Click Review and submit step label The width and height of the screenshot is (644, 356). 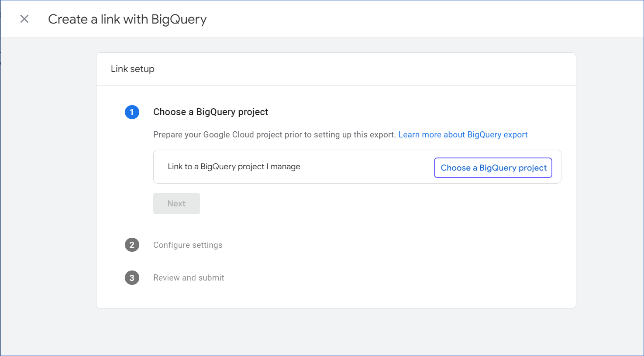point(189,278)
